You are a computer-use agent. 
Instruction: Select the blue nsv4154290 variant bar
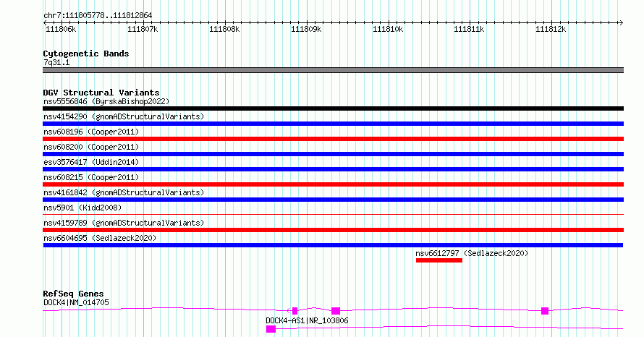[x=333, y=124]
